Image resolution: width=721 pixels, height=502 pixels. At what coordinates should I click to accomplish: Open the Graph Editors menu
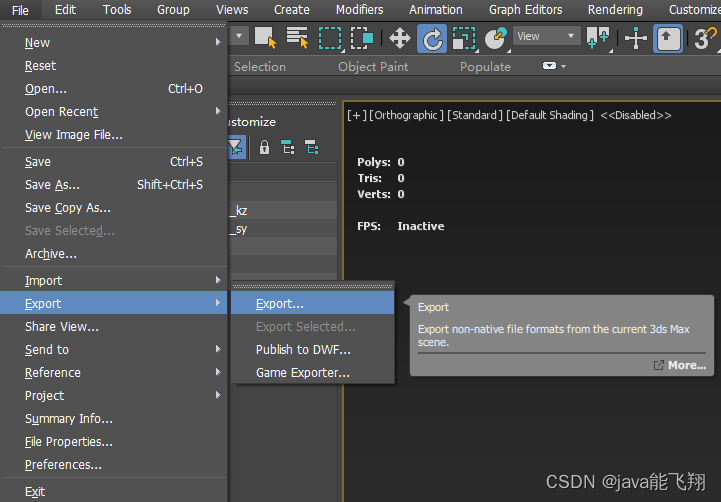(x=525, y=10)
